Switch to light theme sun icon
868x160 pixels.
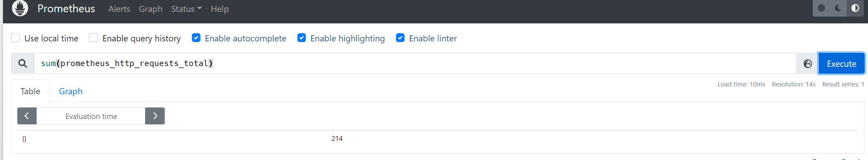pos(821,8)
